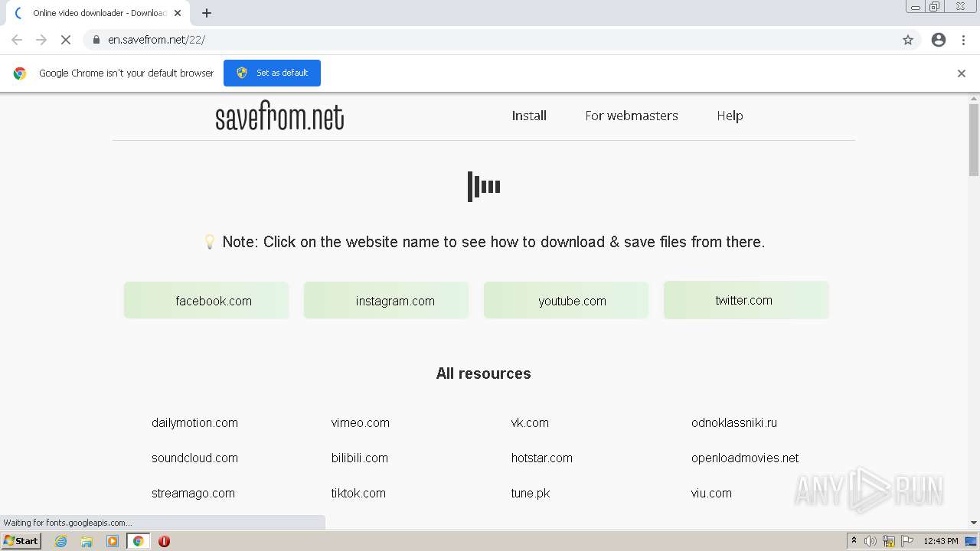Open the Windows Start menu
The height and width of the screenshot is (551, 980).
(x=21, y=540)
